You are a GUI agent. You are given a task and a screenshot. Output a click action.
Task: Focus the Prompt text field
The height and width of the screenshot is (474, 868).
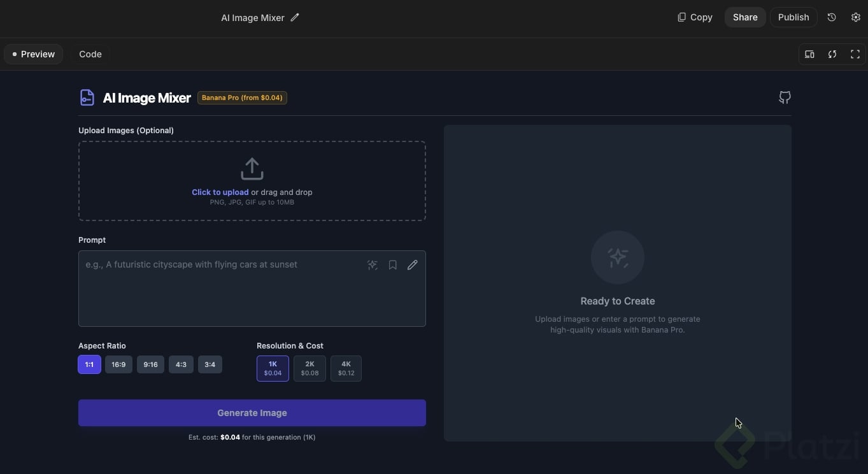(223, 296)
